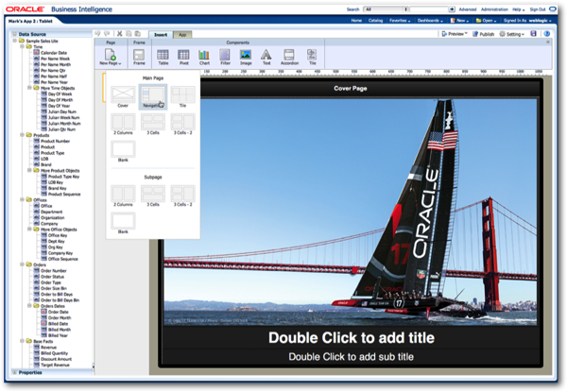Select the Order Status column

click(x=52, y=277)
